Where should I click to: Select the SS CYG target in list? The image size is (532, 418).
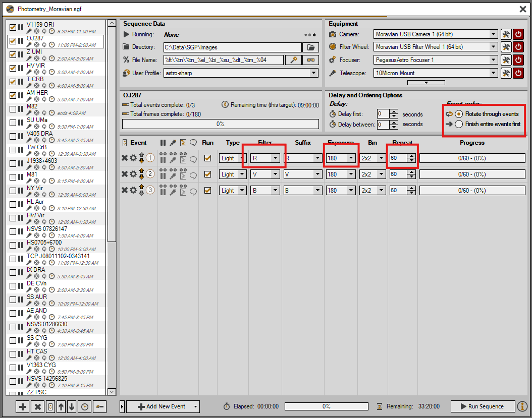[37, 337]
